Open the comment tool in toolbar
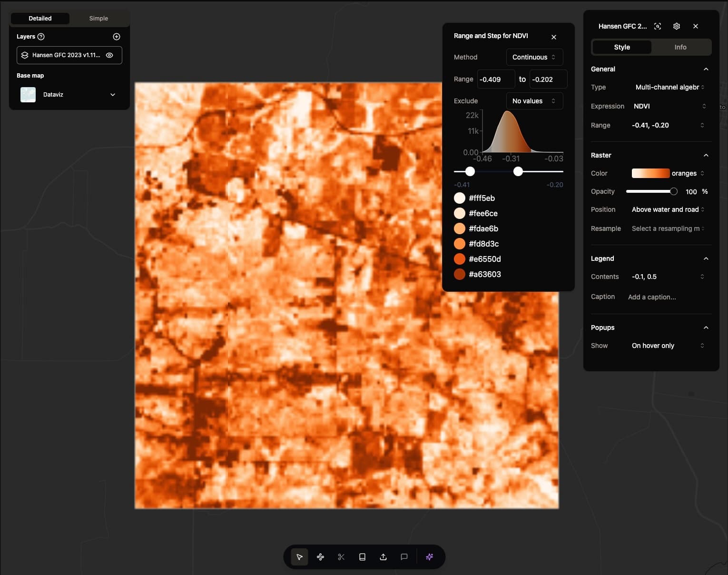This screenshot has width=728, height=575. [x=404, y=557]
